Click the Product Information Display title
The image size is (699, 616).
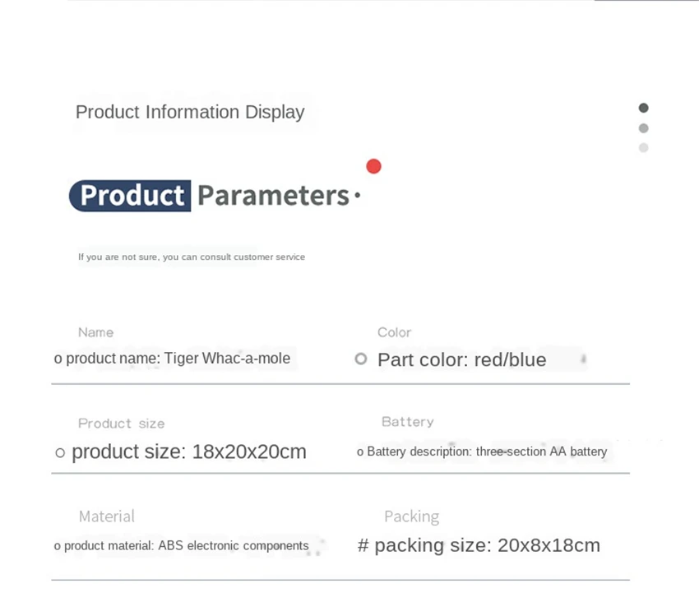pos(190,112)
